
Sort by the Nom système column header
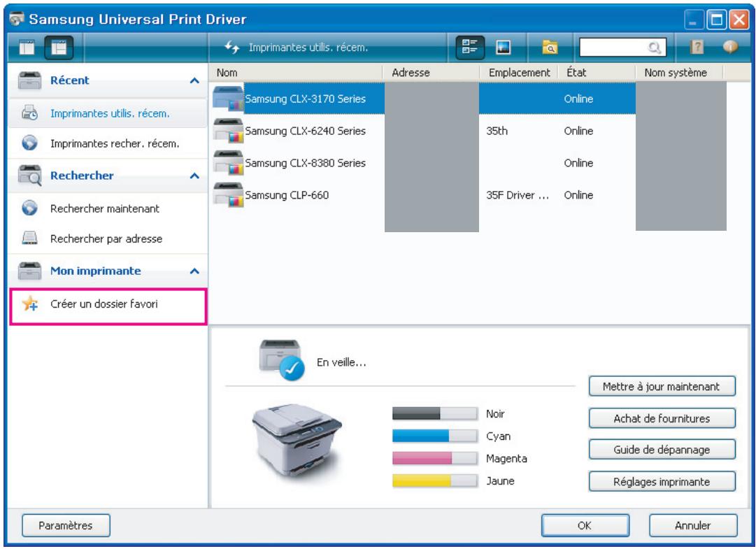[x=679, y=72]
